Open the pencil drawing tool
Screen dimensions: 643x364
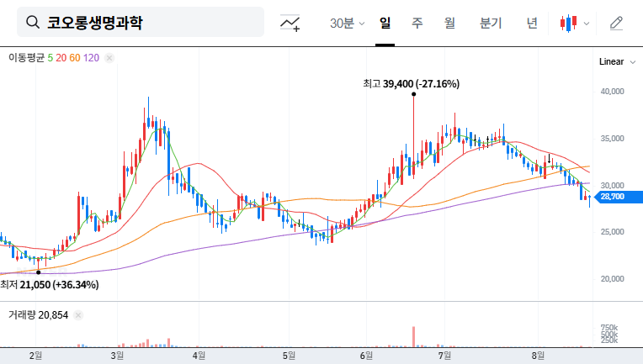616,24
